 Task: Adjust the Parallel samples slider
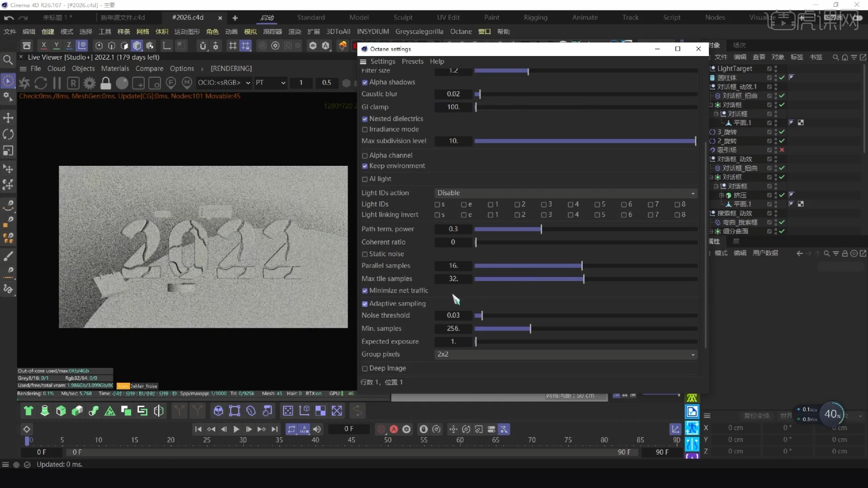point(585,266)
